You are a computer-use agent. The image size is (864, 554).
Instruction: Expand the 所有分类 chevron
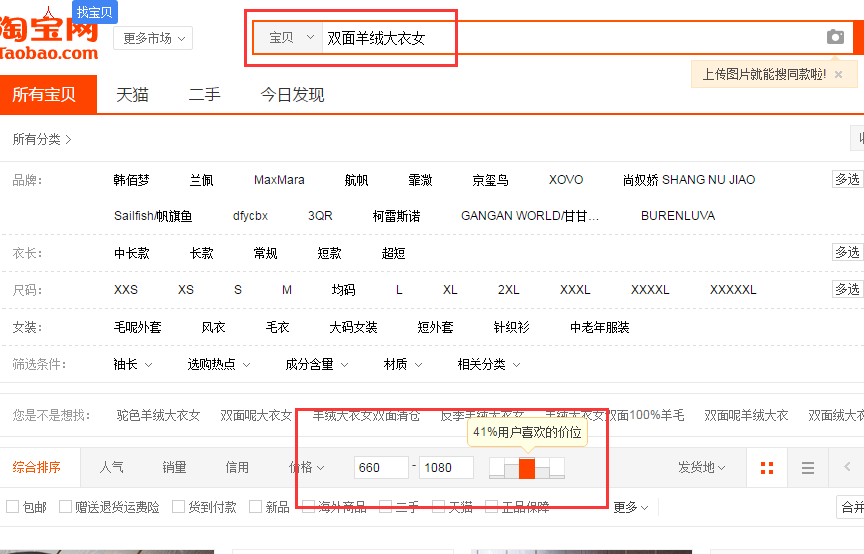tap(68, 139)
